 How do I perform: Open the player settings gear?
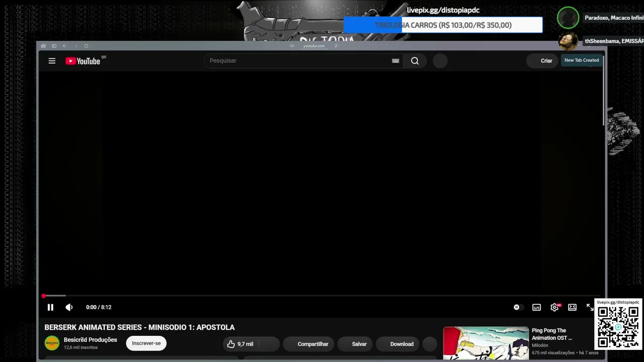(554, 307)
